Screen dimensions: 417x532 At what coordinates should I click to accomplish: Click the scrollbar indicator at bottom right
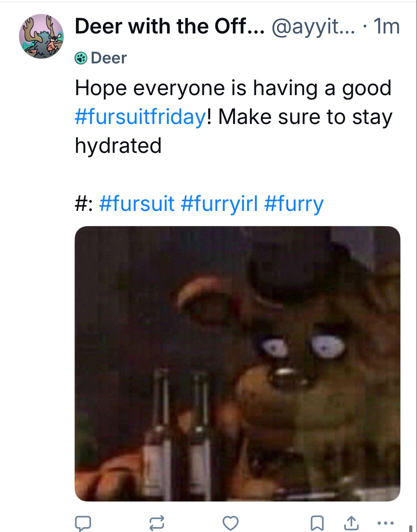click(x=411, y=528)
